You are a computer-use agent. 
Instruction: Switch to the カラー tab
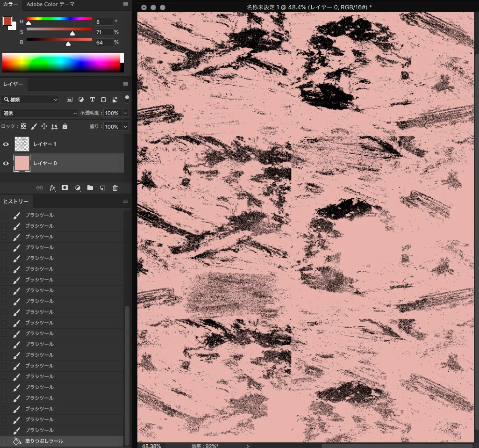pyautogui.click(x=10, y=4)
